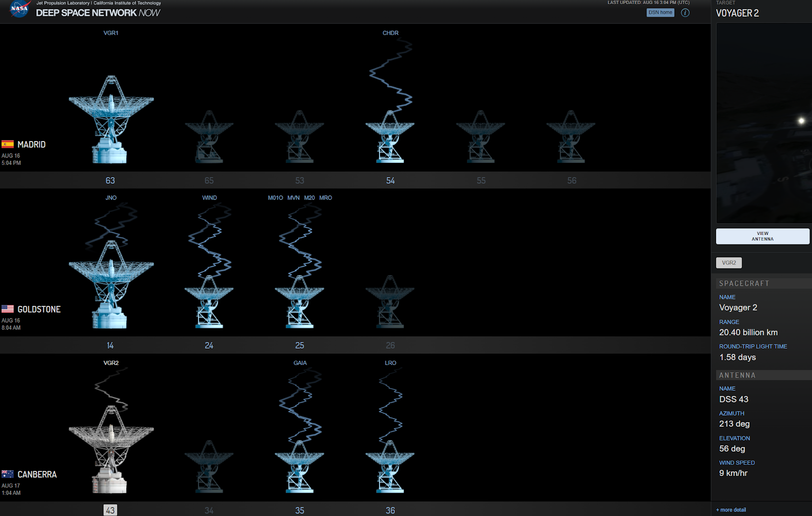Click antenna number 35 label
812x516 pixels.
[x=300, y=510]
